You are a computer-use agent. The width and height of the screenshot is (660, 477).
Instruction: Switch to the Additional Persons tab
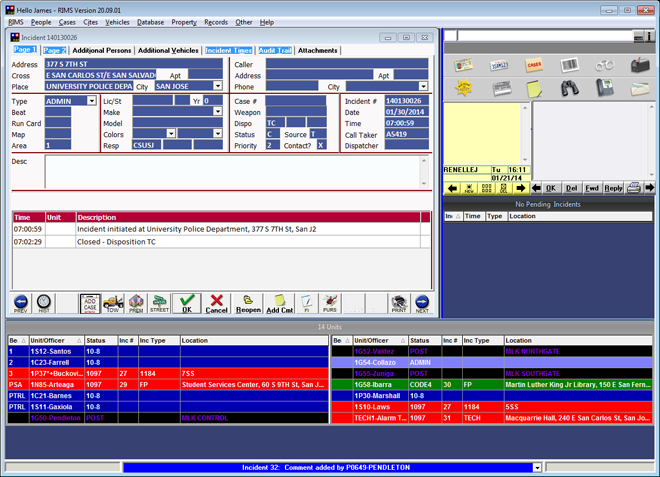tap(102, 50)
